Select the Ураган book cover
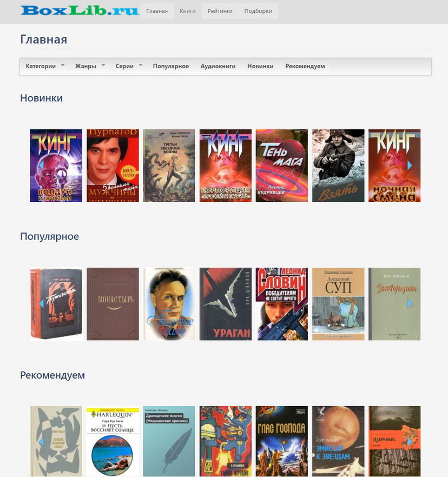 pyautogui.click(x=226, y=304)
